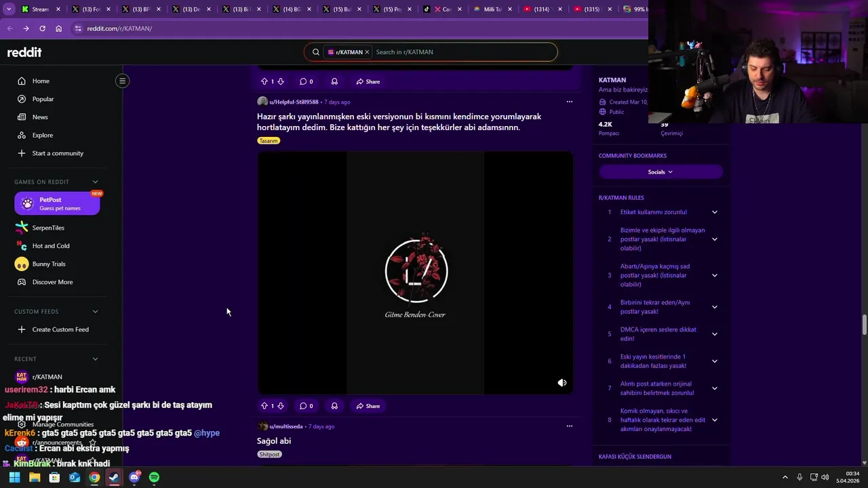Go to Home in Reddit sidebar
The height and width of the screenshot is (488, 868).
pyautogui.click(x=41, y=81)
